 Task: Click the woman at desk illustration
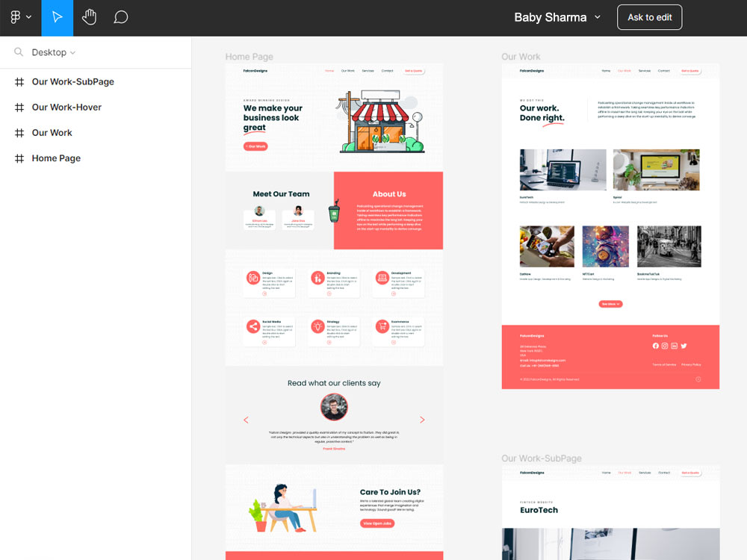(283, 508)
